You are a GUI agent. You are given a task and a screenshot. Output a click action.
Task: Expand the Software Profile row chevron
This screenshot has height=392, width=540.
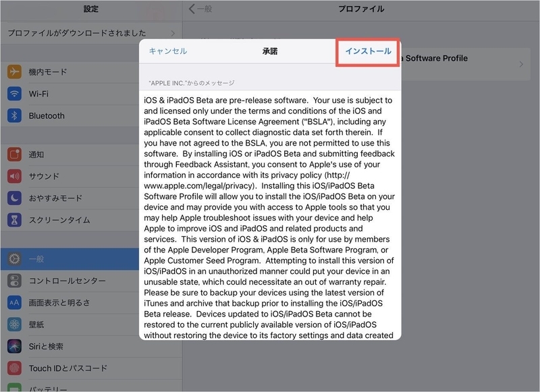tap(521, 64)
